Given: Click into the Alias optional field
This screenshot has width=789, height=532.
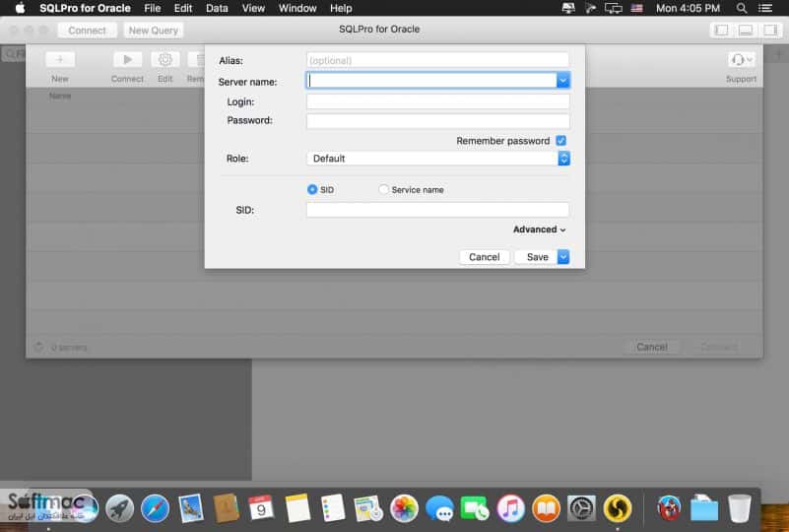Looking at the screenshot, I should 437,60.
